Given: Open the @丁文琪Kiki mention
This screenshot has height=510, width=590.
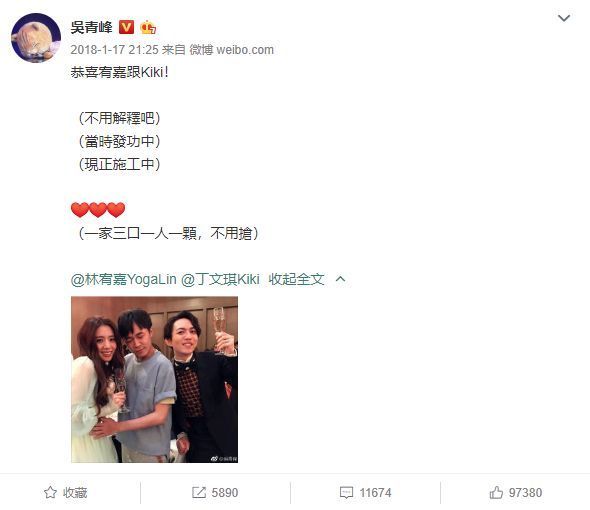Looking at the screenshot, I should coord(220,279).
